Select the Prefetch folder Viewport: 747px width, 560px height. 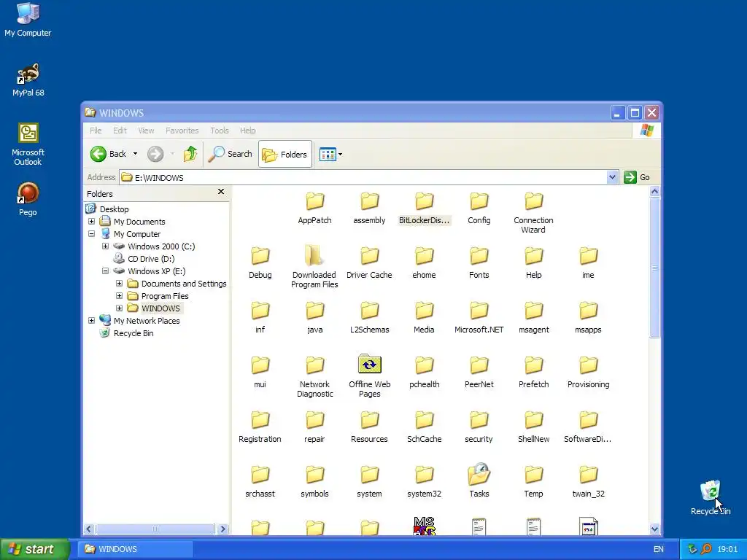pyautogui.click(x=533, y=373)
